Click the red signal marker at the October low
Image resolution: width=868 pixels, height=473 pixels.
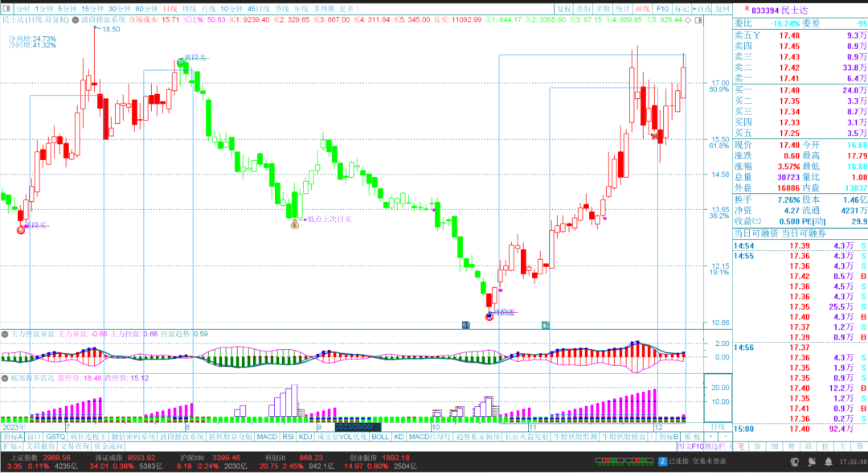[x=489, y=316]
